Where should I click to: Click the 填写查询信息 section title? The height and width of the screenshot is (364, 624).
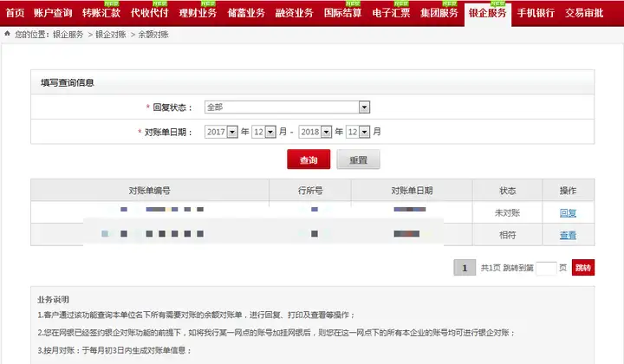tap(68, 82)
